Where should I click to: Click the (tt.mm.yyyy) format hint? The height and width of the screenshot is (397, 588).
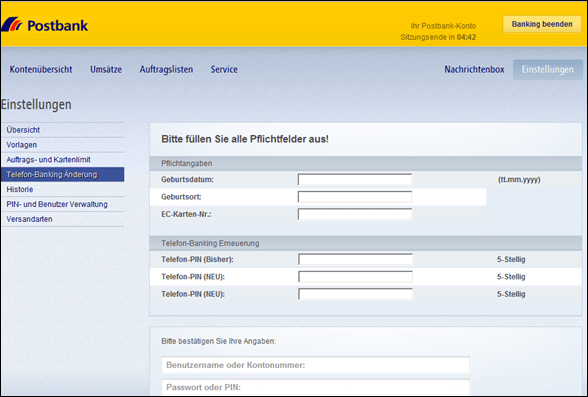coord(519,180)
